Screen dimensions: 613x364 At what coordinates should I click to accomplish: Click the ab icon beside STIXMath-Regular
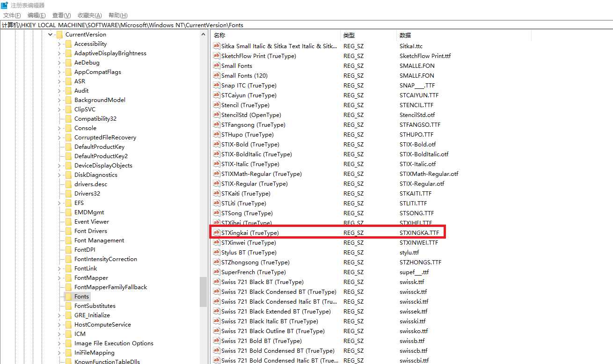[x=216, y=174]
